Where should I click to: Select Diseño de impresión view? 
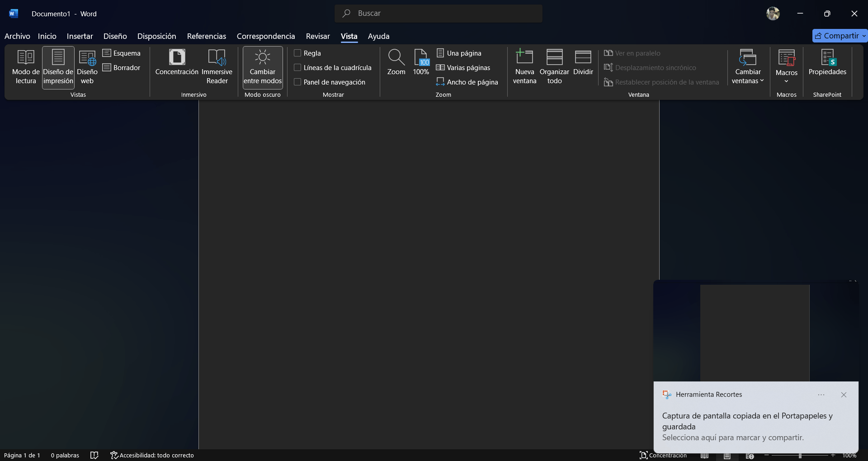pos(58,67)
